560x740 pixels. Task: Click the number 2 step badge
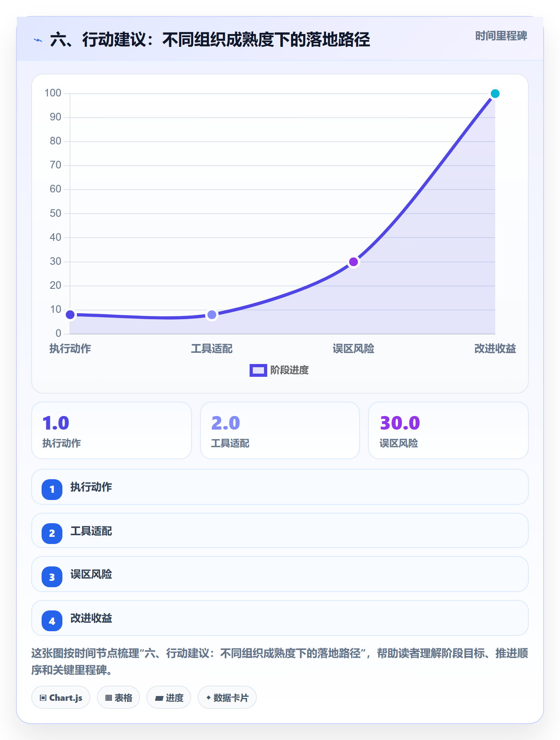pos(52,533)
